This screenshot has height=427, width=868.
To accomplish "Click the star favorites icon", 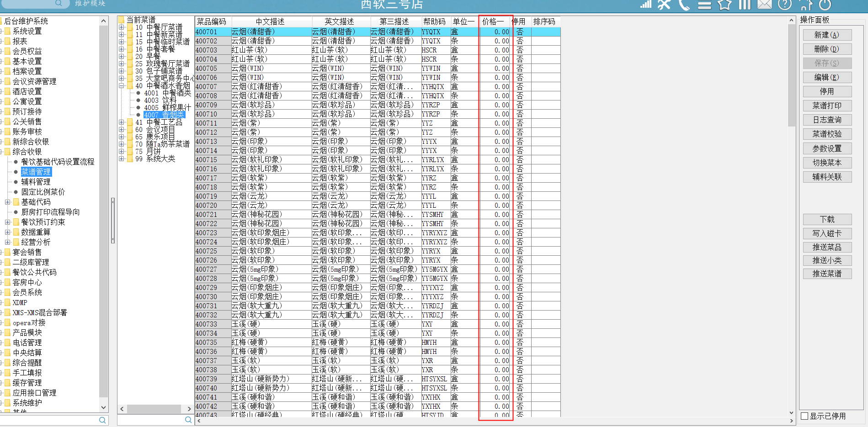I will coord(724,5).
